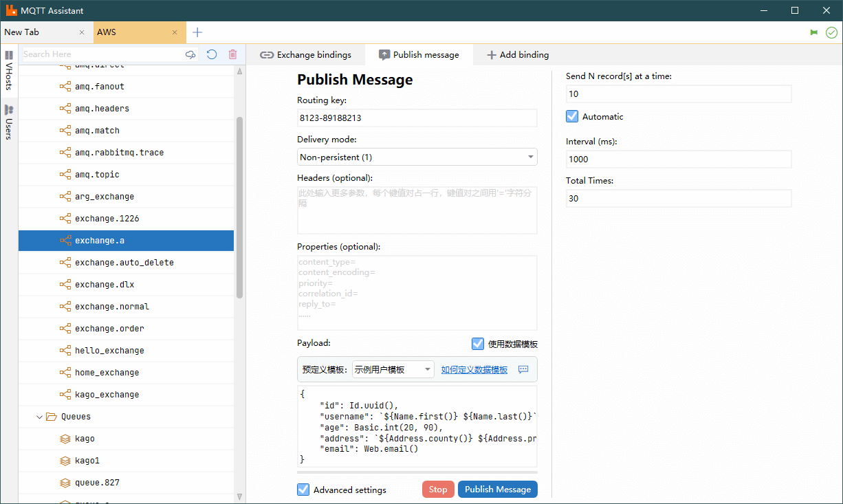Close the AWS tab
Screen dimensions: 843x504
(x=175, y=32)
